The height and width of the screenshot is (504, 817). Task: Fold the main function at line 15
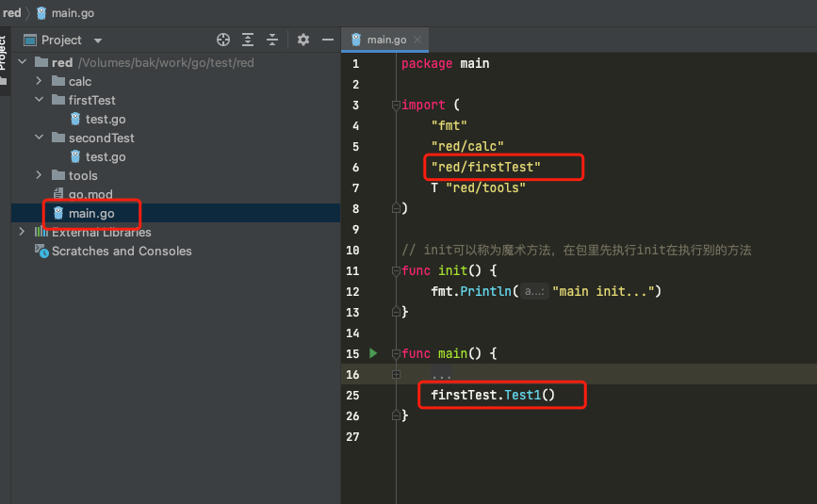(x=396, y=354)
